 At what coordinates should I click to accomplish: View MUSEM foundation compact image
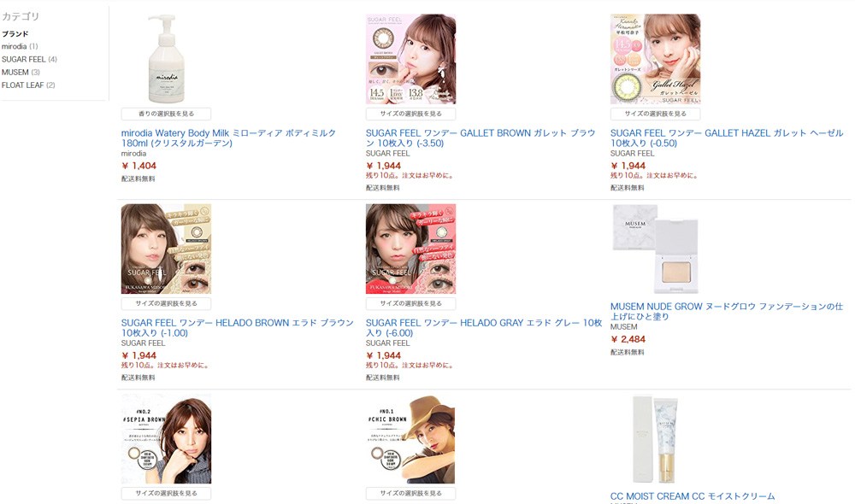655,249
